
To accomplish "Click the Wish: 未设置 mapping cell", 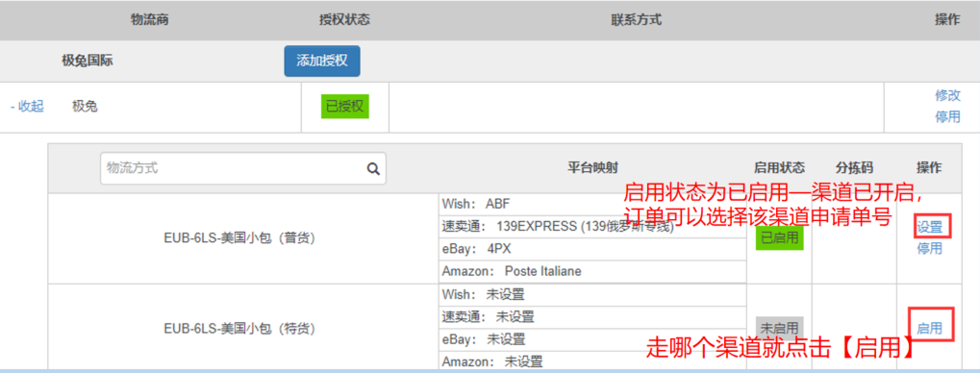I will [593, 294].
